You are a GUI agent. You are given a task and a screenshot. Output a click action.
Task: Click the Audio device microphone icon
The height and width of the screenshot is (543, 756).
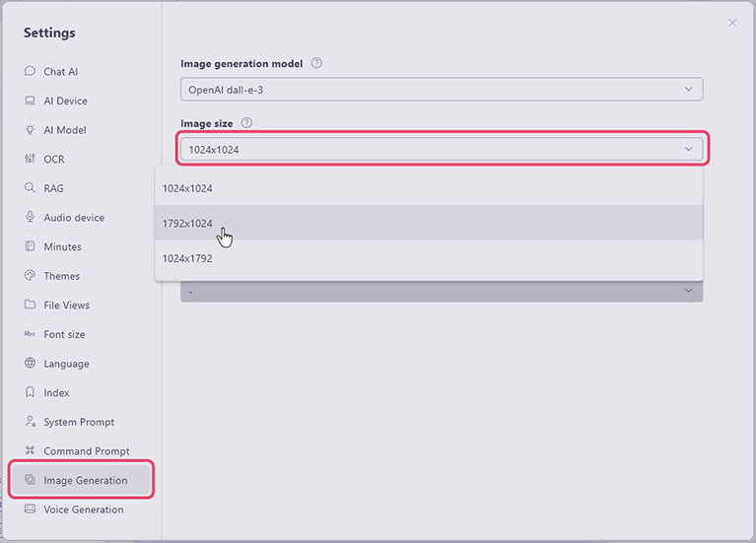click(30, 218)
